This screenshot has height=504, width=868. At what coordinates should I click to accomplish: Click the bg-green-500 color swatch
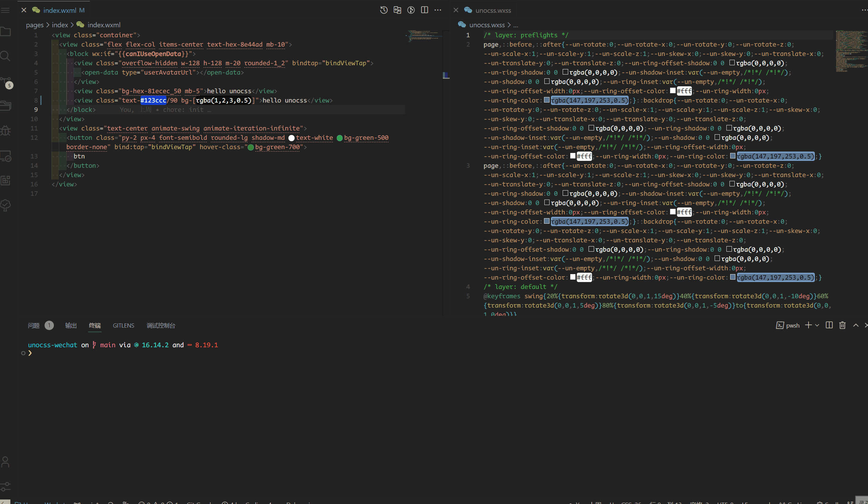click(340, 138)
